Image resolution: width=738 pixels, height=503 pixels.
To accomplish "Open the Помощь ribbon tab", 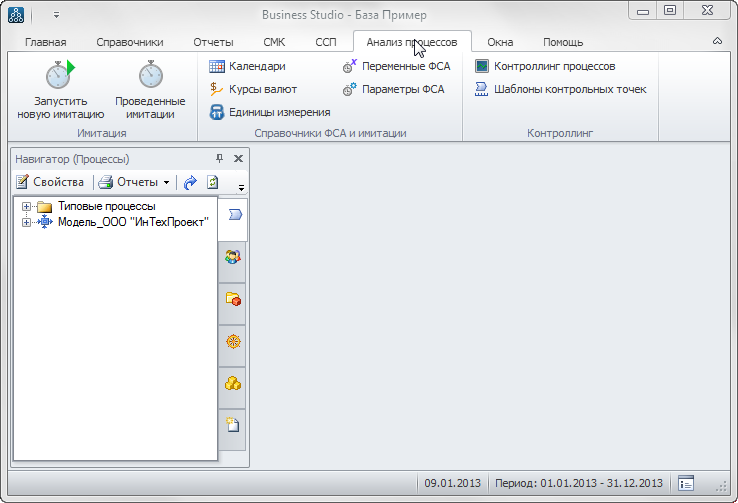I will coord(563,42).
